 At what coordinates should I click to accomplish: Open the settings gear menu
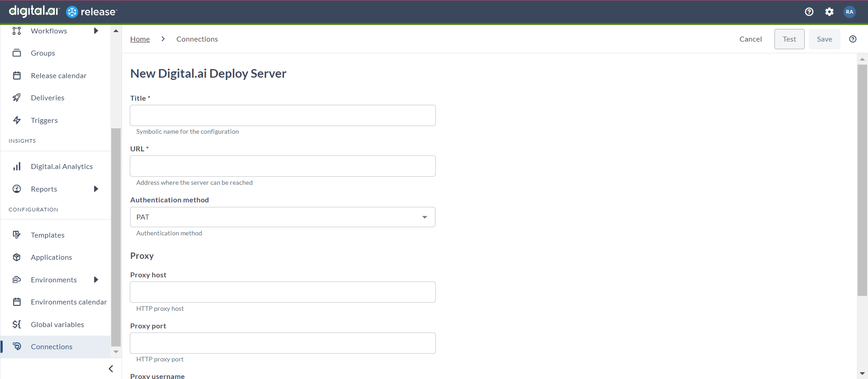tap(829, 12)
